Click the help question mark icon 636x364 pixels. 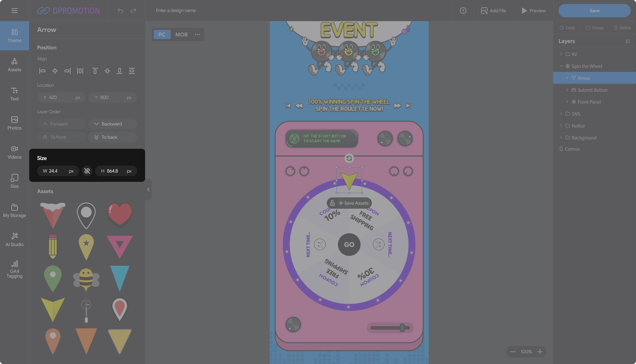pyautogui.click(x=463, y=11)
